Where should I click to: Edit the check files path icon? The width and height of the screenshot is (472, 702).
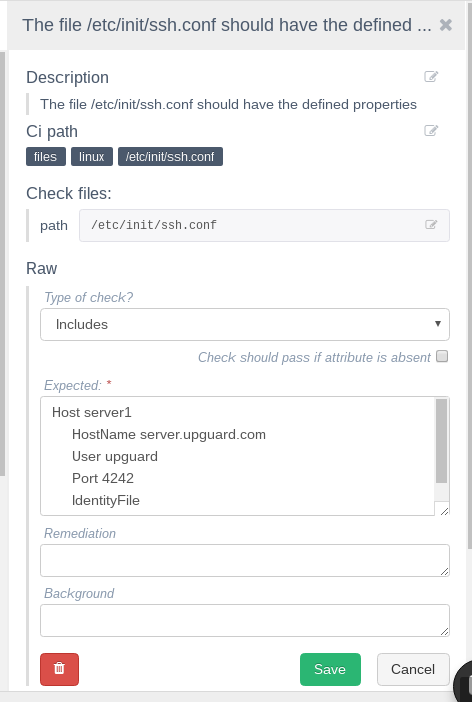[x=431, y=225]
